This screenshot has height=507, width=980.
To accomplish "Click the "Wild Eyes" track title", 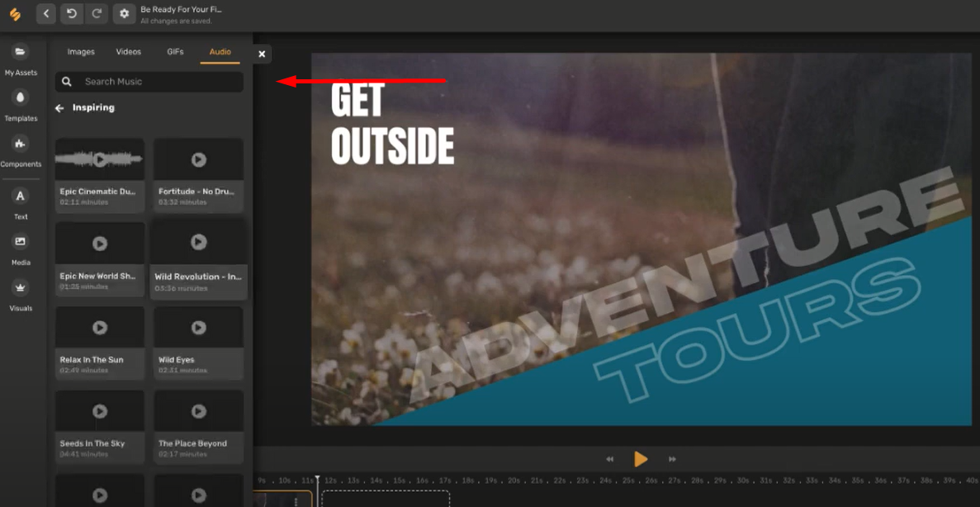I will point(176,360).
